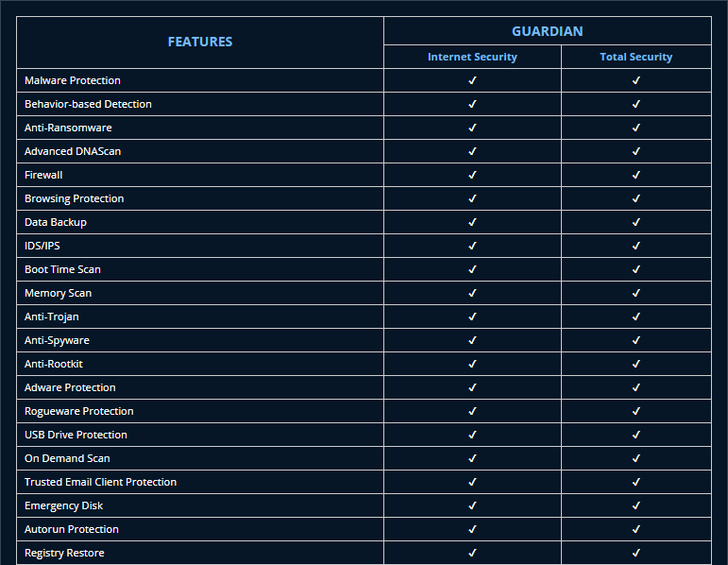Image resolution: width=728 pixels, height=565 pixels.
Task: Click the Emergency Disk label
Action: click(63, 505)
